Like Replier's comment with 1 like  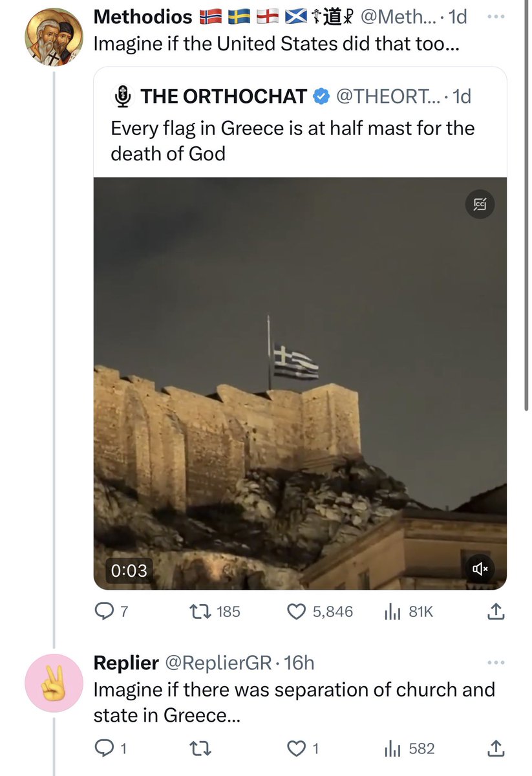point(303,749)
